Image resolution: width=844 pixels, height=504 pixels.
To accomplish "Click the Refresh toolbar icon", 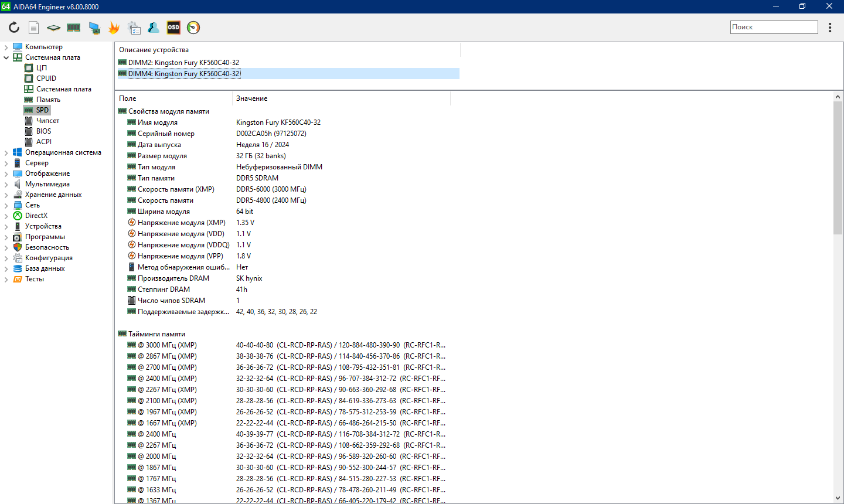I will 14,28.
